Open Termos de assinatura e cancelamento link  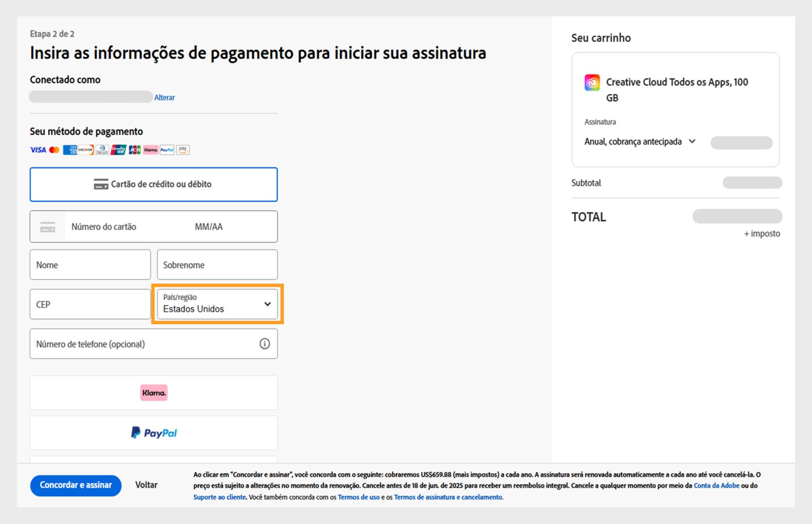448,497
